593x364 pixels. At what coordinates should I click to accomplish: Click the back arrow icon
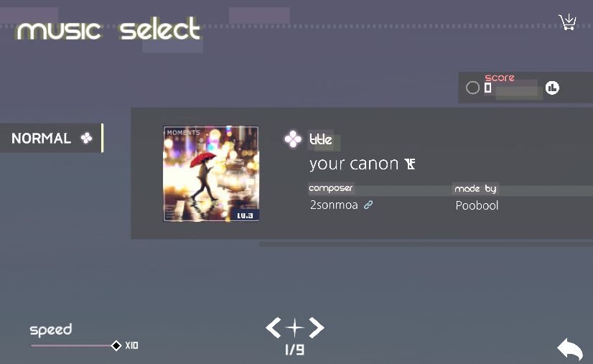(570, 349)
